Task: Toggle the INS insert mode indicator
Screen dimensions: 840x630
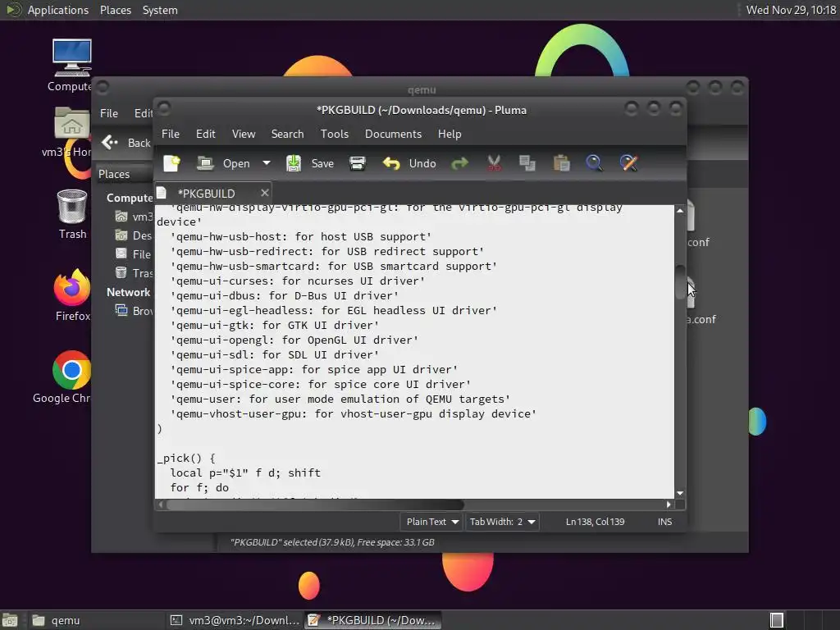Action: 664,522
